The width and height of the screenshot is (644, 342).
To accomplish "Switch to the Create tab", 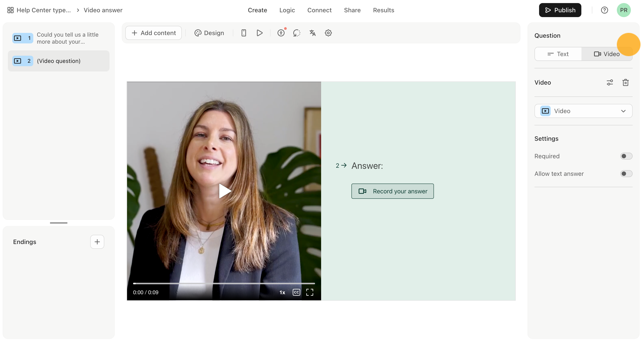I will pos(258,10).
